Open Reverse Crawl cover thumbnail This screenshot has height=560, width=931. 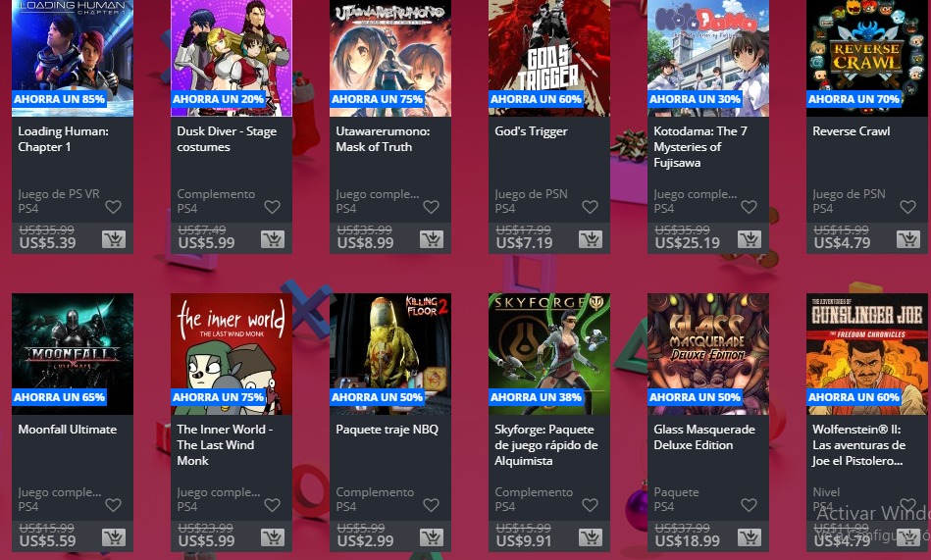pyautogui.click(x=867, y=58)
